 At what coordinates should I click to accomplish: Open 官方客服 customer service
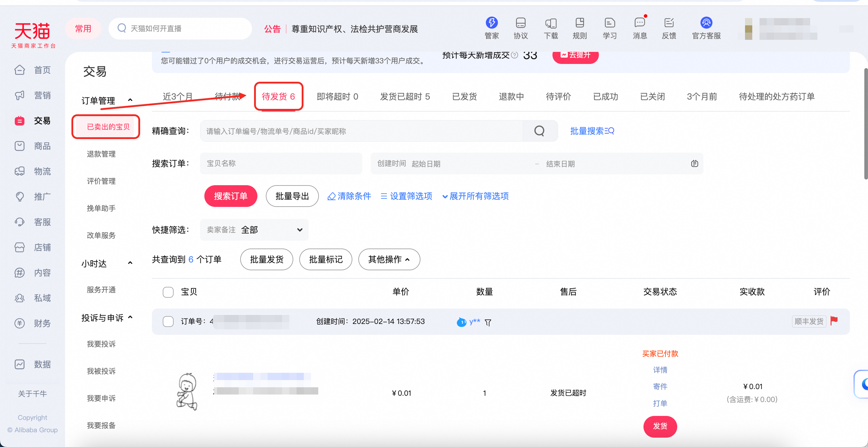click(706, 28)
